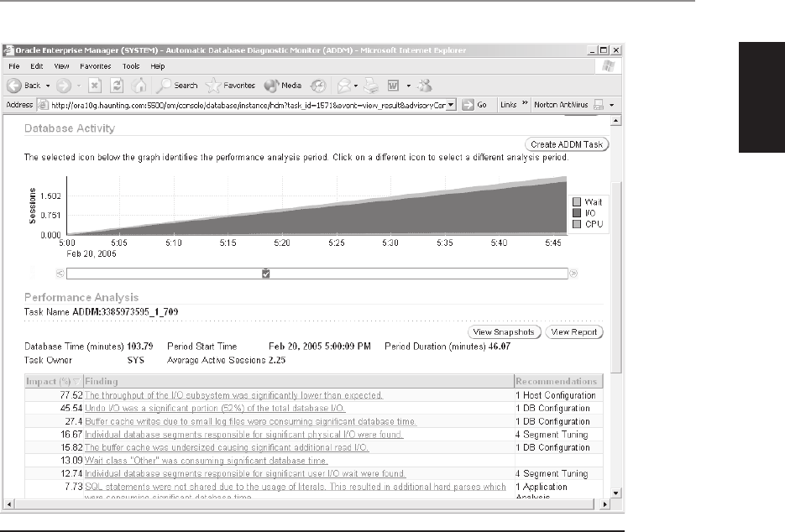
Task: Open the significant user I/O wait segments finding
Action: click(245, 473)
